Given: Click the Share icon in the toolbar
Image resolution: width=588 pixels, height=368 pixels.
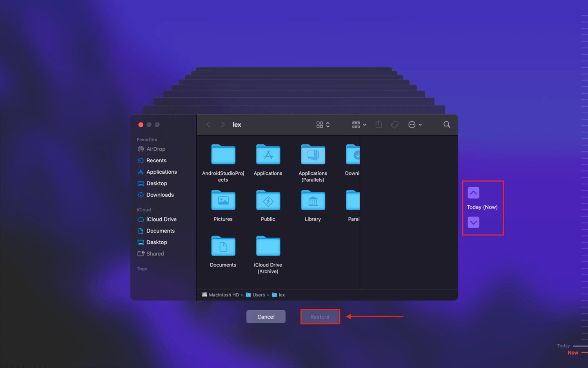Looking at the screenshot, I should (379, 124).
